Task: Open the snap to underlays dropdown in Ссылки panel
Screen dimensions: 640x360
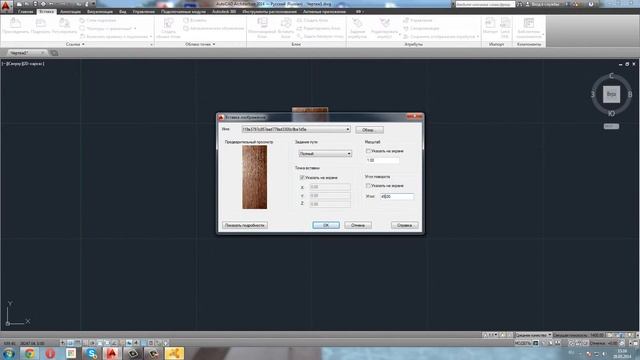Action: point(151,36)
